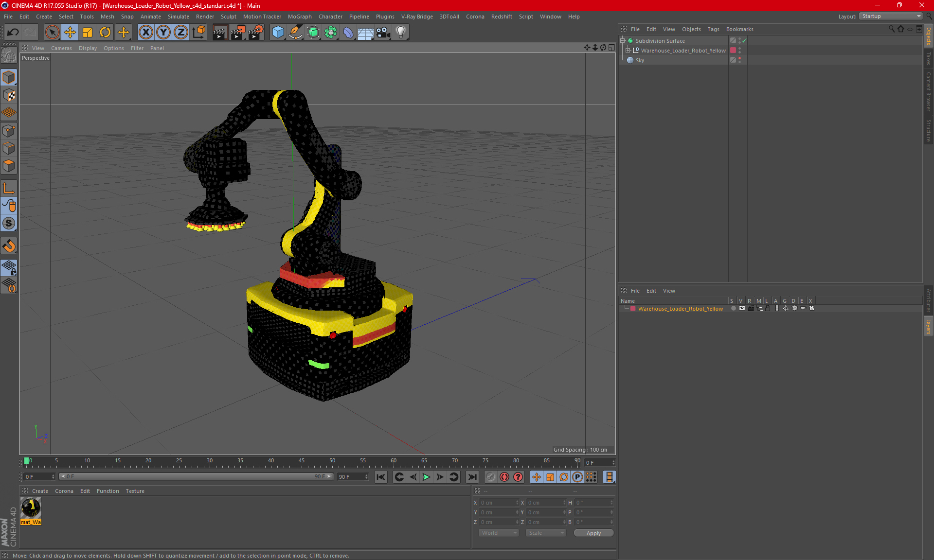Click Apply in coordinates panel
Viewport: 934px width, 560px height.
point(593,533)
